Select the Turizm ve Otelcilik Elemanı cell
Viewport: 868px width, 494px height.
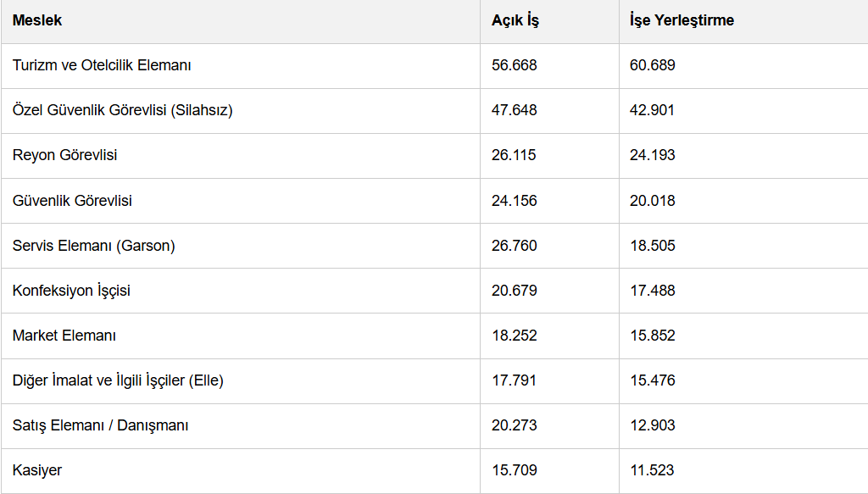(240, 66)
